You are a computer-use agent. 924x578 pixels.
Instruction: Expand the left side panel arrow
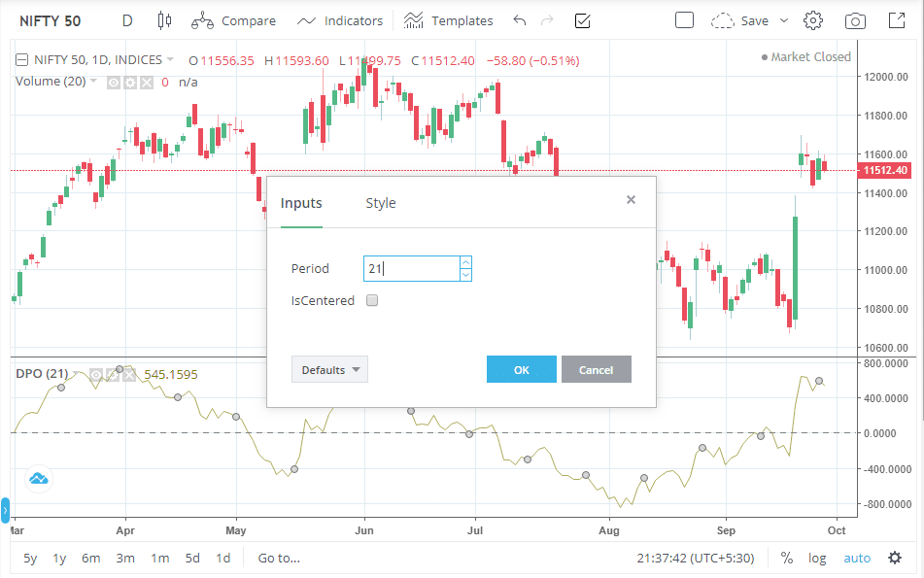[5, 510]
